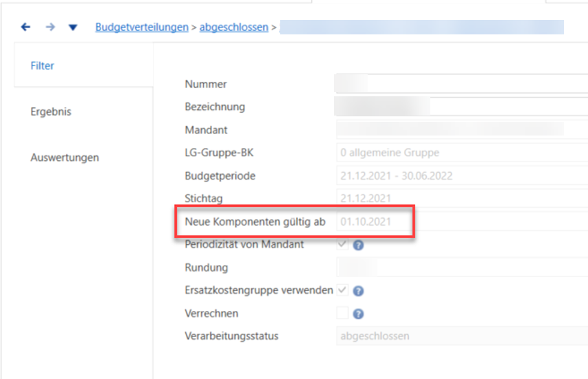
Task: Open the abgeschlossen breadcrumb link
Action: point(233,27)
